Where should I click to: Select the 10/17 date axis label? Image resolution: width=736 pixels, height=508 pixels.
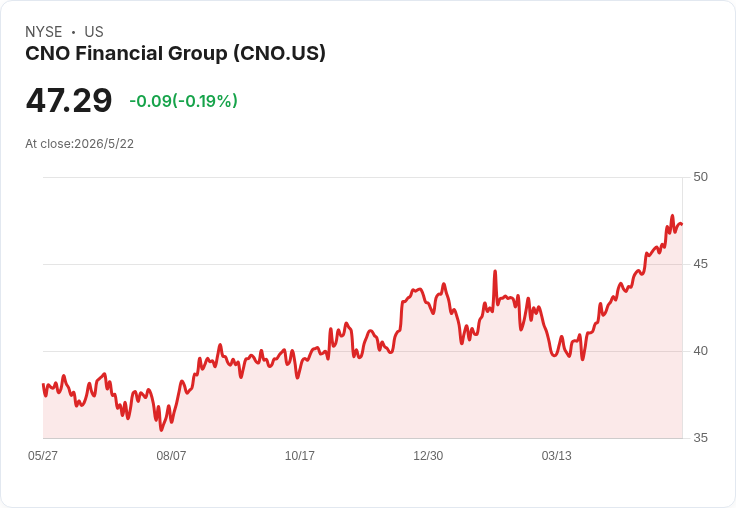[299, 455]
